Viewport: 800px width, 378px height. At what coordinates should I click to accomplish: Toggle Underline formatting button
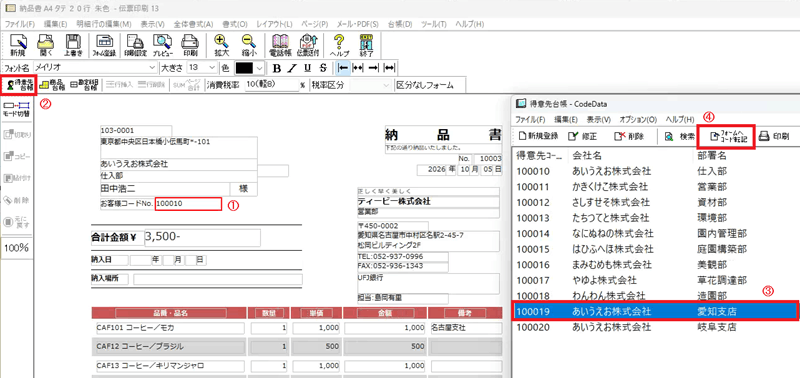[x=307, y=68]
